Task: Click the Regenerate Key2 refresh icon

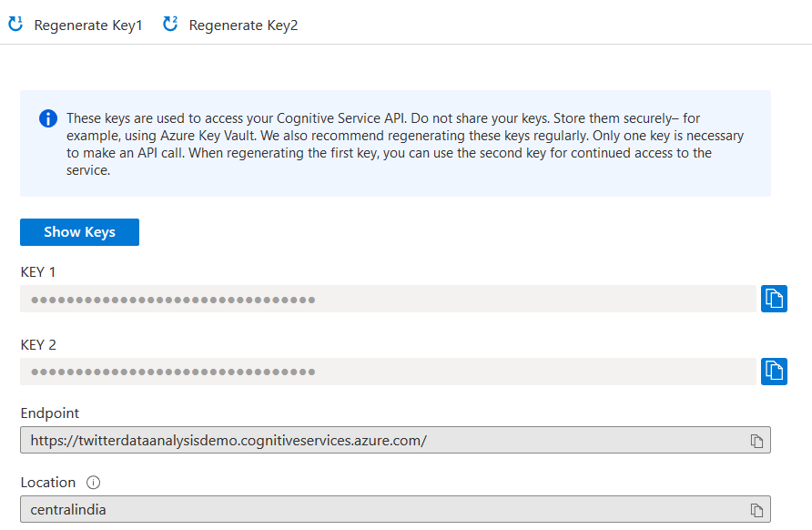Action: coord(170,25)
